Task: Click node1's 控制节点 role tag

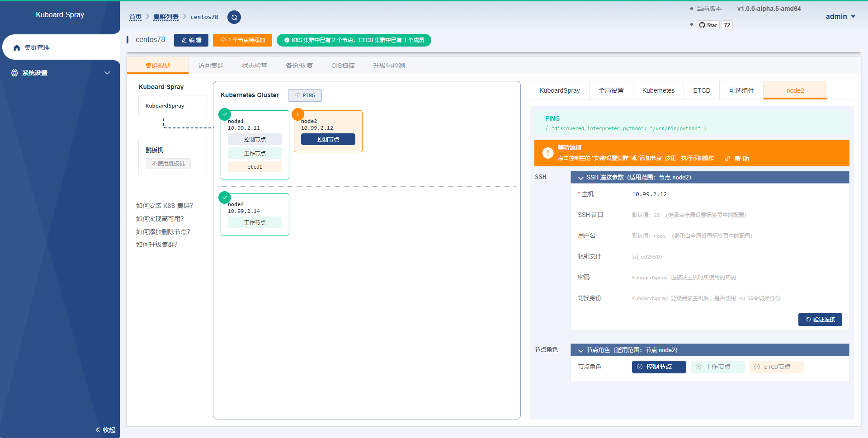Action: pos(255,140)
